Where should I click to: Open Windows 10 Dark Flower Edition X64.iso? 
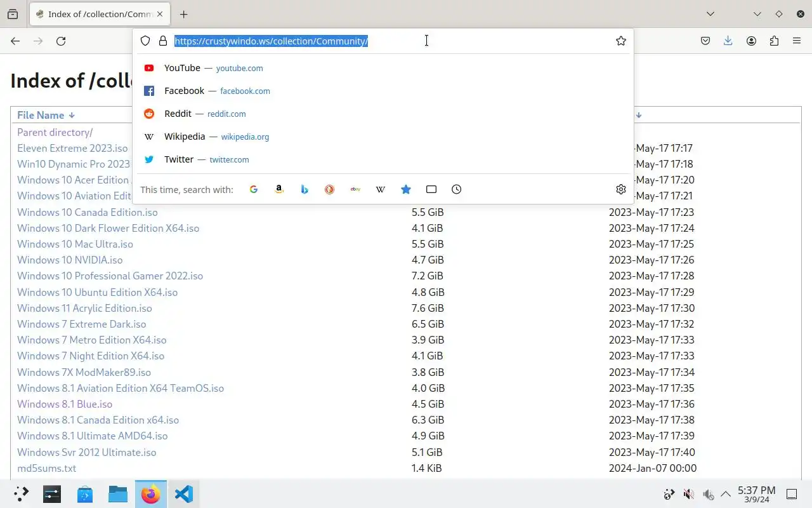pyautogui.click(x=108, y=228)
